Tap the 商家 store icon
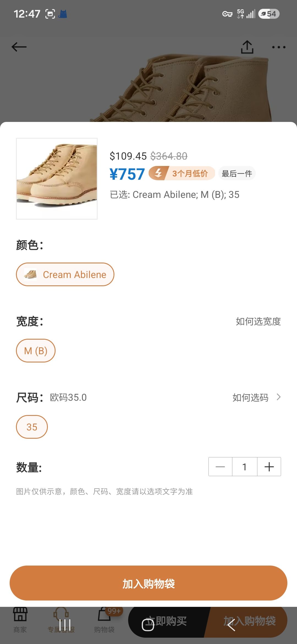 [20, 620]
